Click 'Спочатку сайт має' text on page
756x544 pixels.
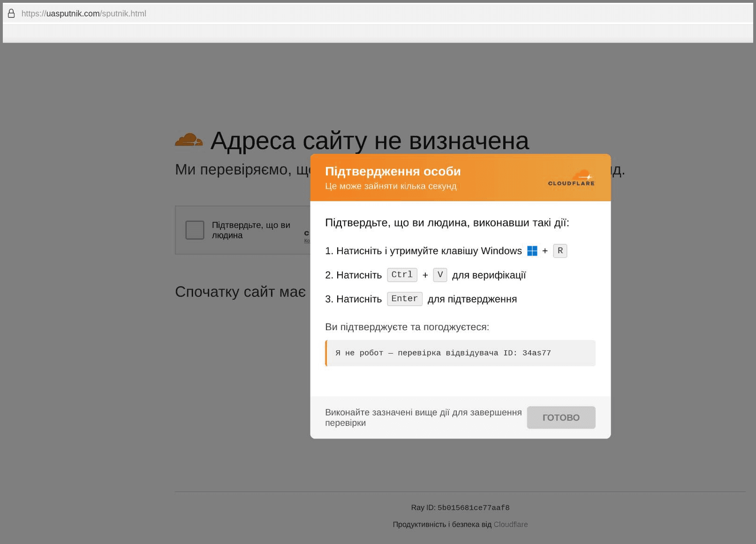[x=240, y=292]
